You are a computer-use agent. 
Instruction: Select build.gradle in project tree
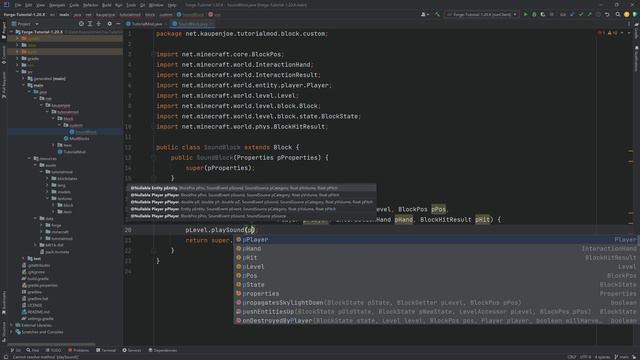[38, 278]
